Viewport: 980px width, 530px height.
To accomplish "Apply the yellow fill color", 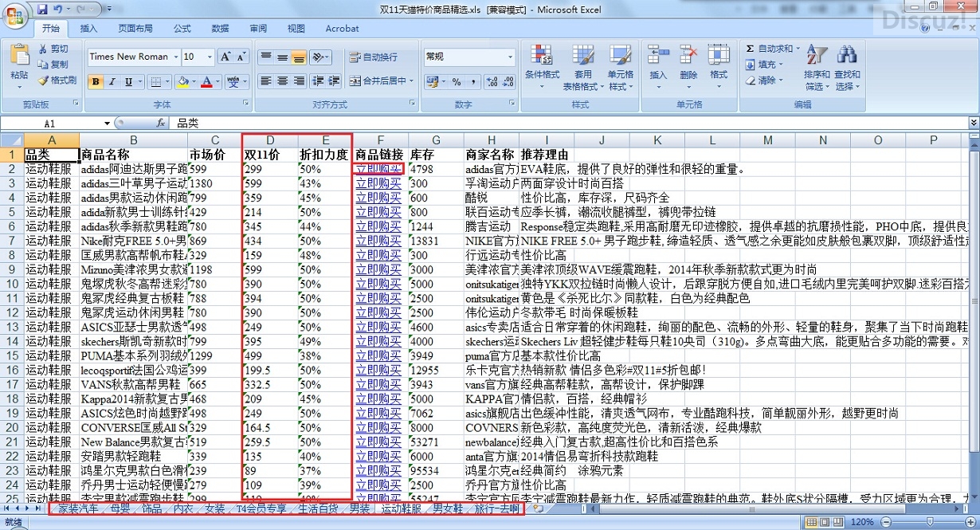I will pos(182,81).
